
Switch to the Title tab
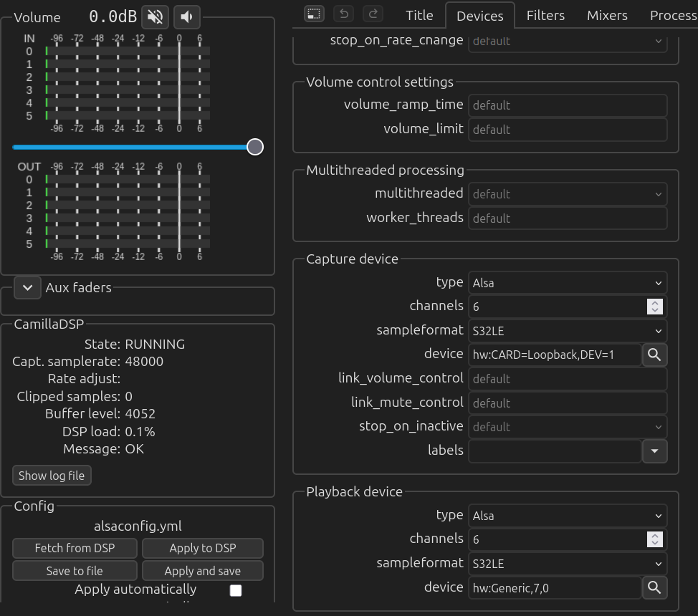pyautogui.click(x=419, y=16)
